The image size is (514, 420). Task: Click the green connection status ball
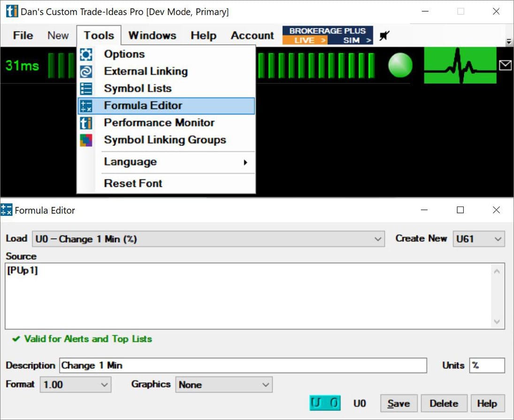click(400, 65)
